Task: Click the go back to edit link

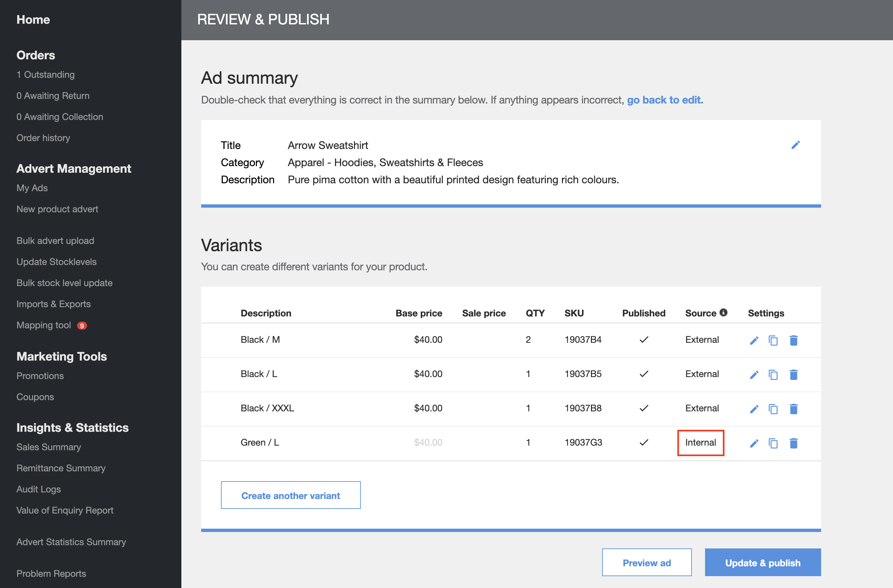Action: pyautogui.click(x=665, y=100)
